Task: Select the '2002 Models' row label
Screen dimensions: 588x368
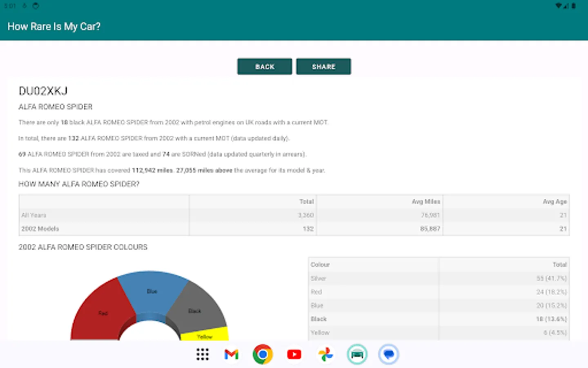Action: coord(40,229)
